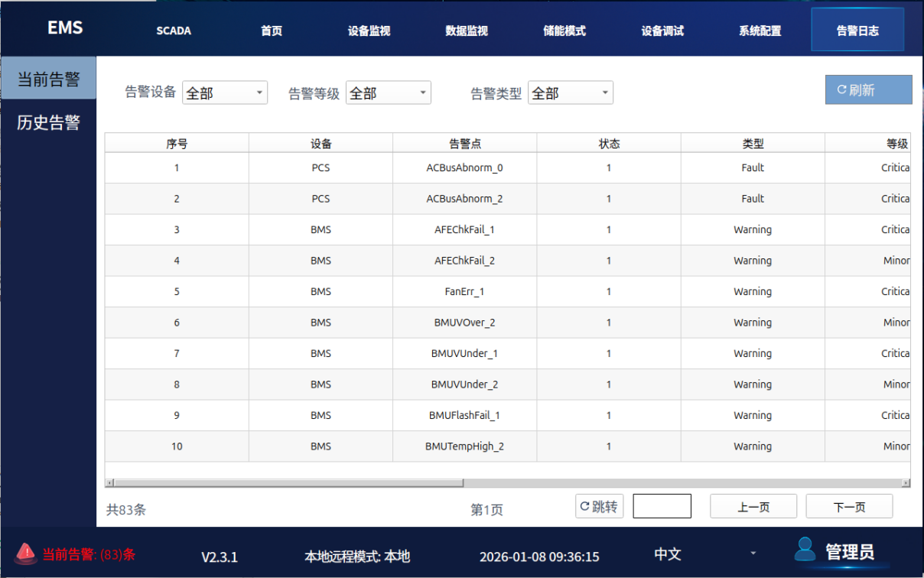Click the 类型 column header
The width and height of the screenshot is (924, 578).
[753, 143]
